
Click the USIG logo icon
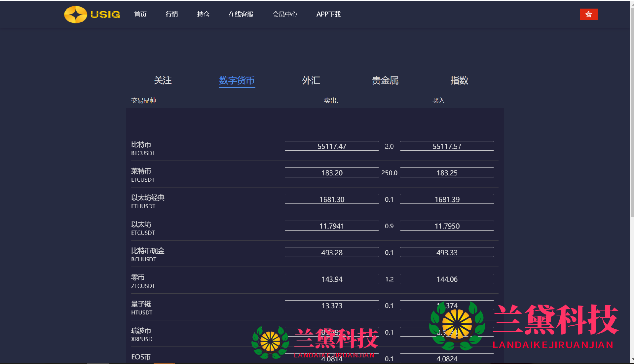pyautogui.click(x=75, y=14)
